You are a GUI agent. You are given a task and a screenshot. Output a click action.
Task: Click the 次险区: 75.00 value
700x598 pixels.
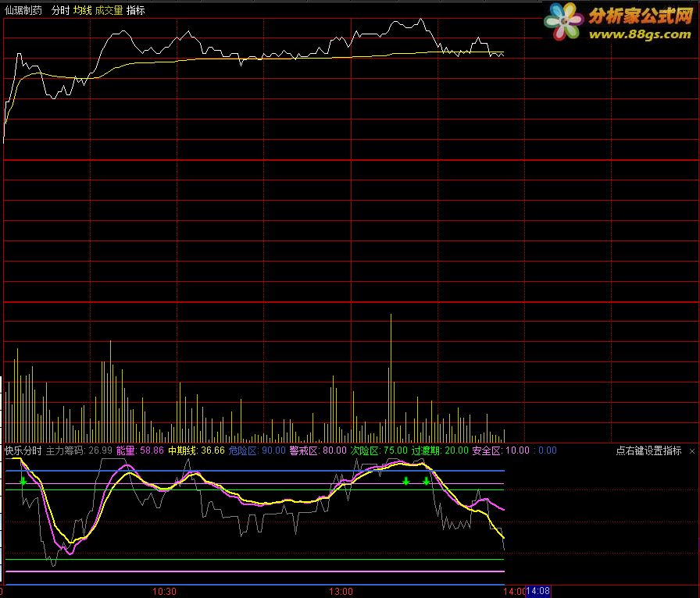click(x=379, y=450)
